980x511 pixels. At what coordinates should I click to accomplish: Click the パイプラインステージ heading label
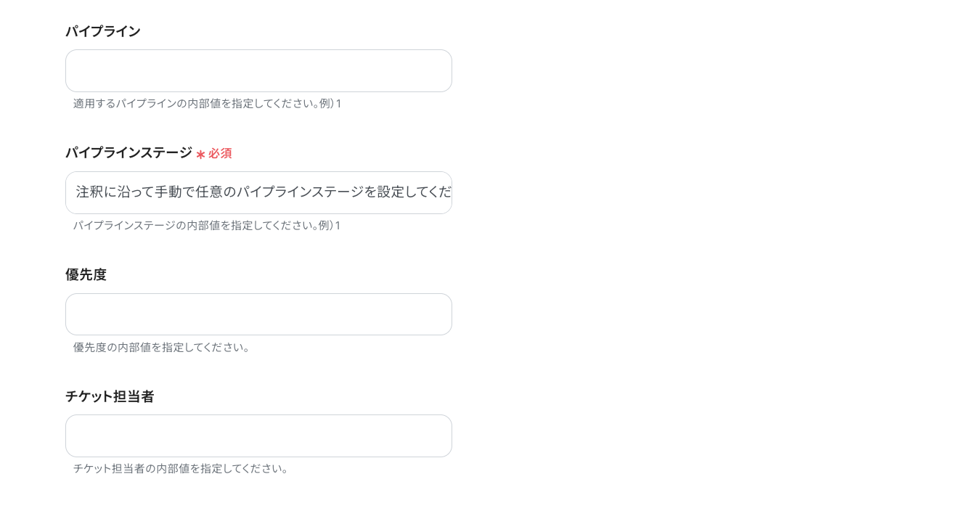(128, 153)
